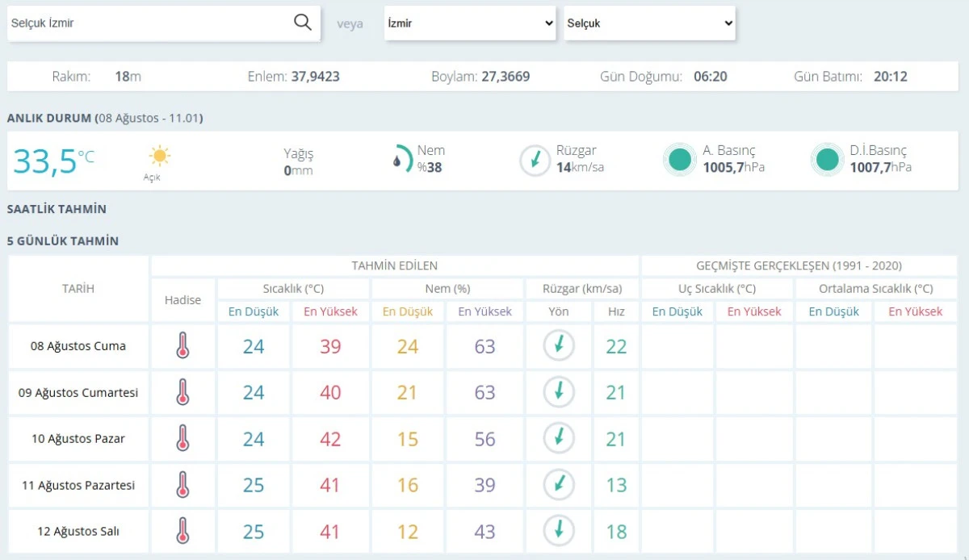Click the 'Sıcaklık (°C)' column header
Image resolution: width=969 pixels, height=560 pixels.
point(293,288)
